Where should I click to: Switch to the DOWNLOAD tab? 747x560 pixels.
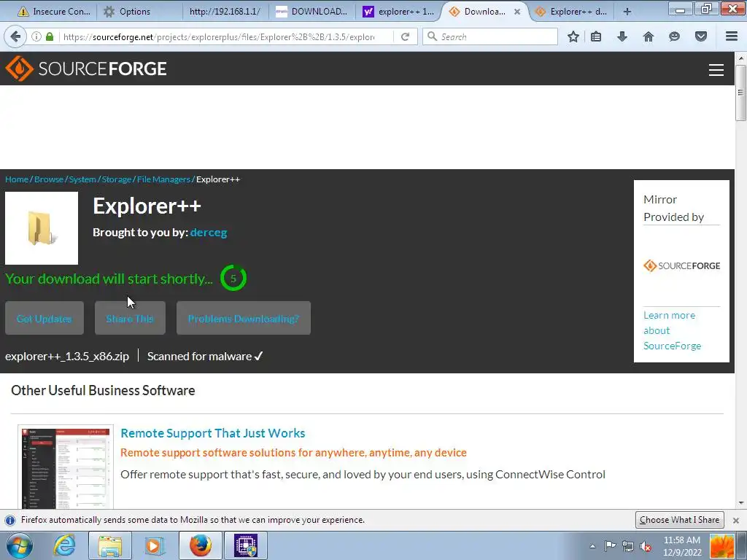[x=312, y=12]
